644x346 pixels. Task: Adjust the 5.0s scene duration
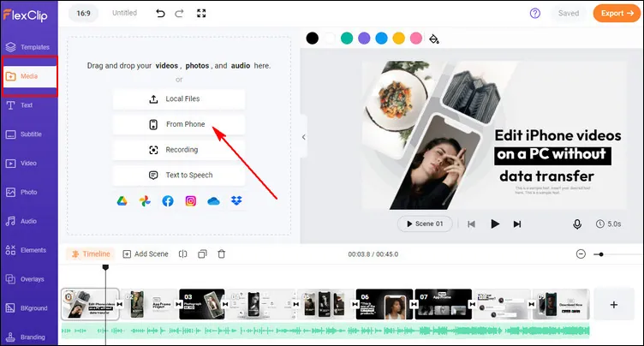point(609,224)
